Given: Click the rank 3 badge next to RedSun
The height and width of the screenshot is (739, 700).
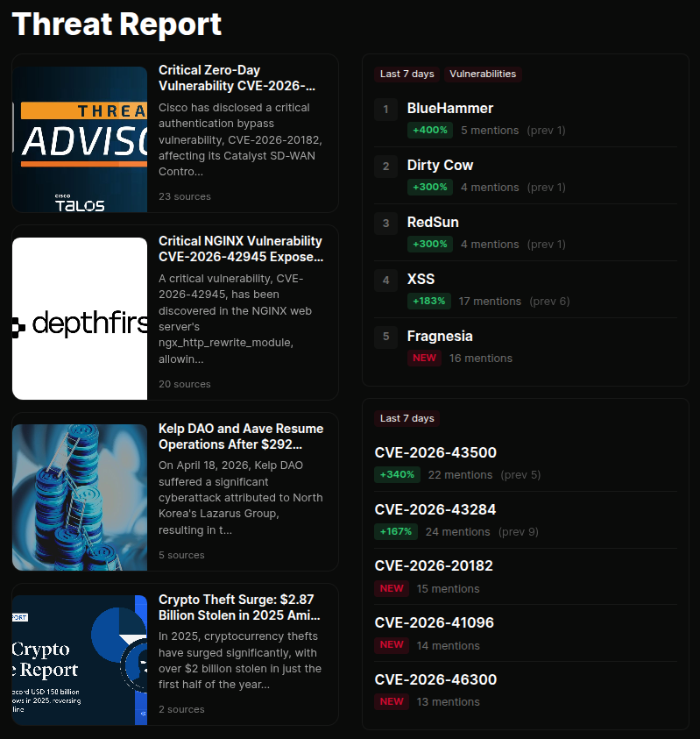Looking at the screenshot, I should (x=385, y=224).
